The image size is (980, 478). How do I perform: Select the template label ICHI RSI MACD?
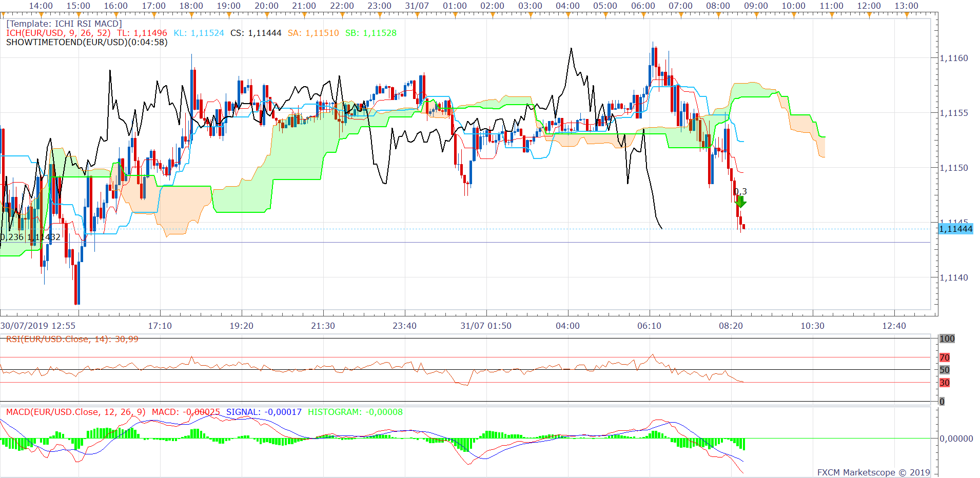[x=64, y=24]
